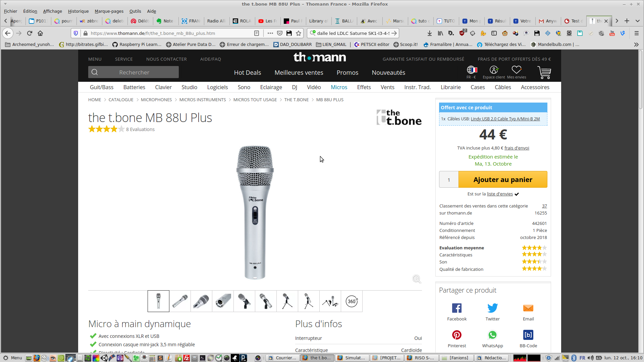Share product via Facebook icon

(x=457, y=308)
